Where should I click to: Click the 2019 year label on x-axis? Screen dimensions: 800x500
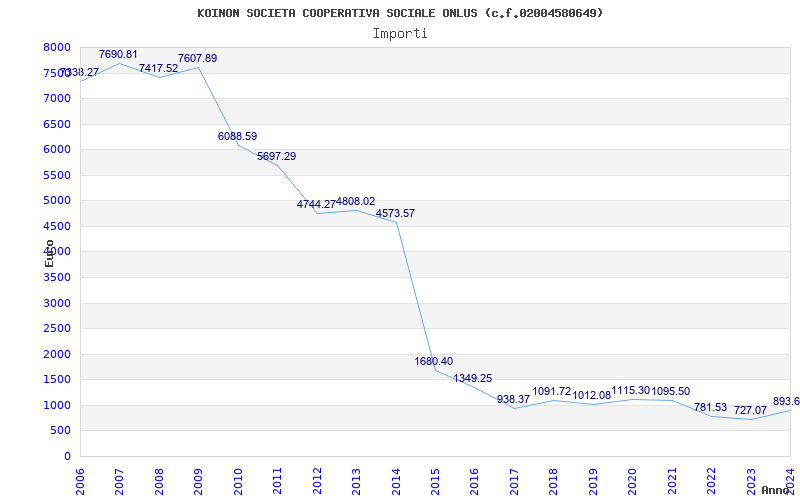point(593,482)
